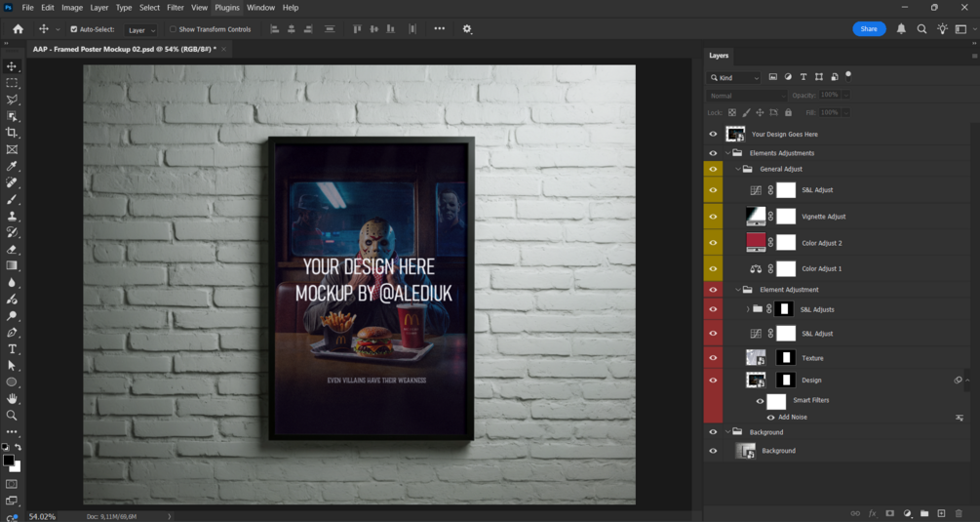
Task: Hide the Color Adjust 2 layer
Action: click(713, 243)
